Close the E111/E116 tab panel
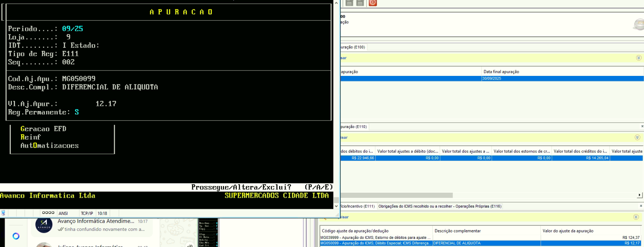Image resolution: width=644 pixels, height=247 pixels. (641, 206)
